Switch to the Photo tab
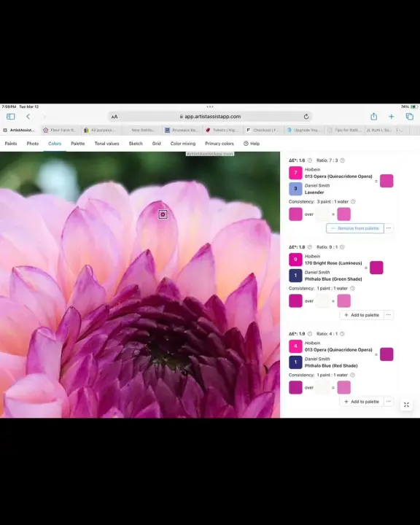420x525 pixels. (x=33, y=144)
